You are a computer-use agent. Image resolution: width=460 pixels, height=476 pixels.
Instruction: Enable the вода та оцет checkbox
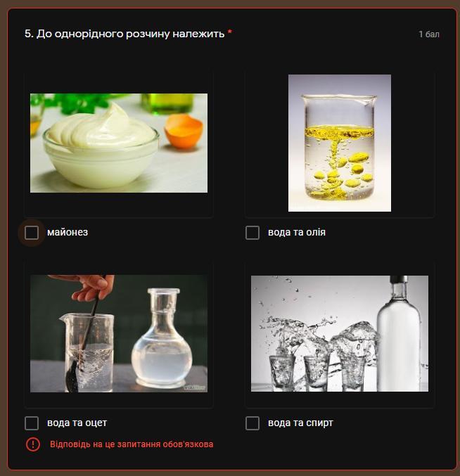coord(32,423)
